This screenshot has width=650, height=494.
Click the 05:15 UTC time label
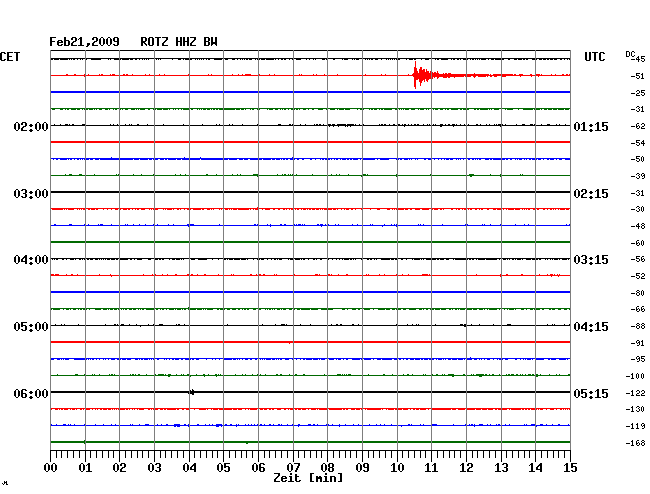tap(591, 393)
